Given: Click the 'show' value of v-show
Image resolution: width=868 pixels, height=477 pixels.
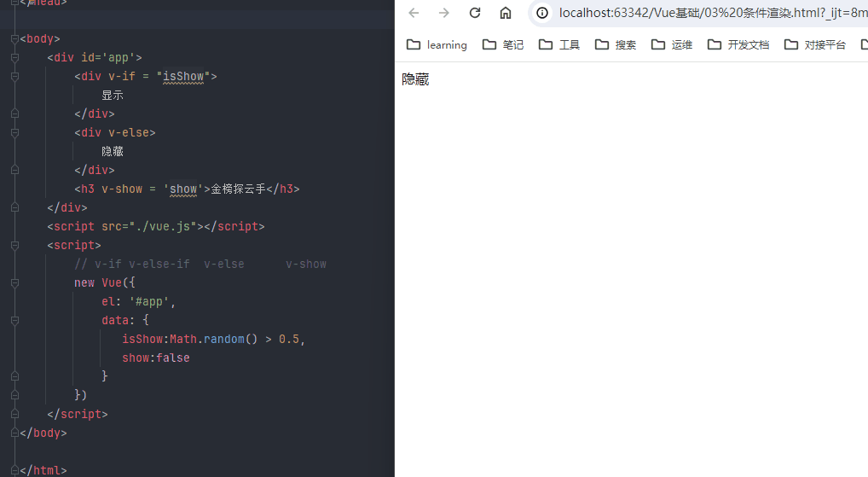Looking at the screenshot, I should [183, 189].
